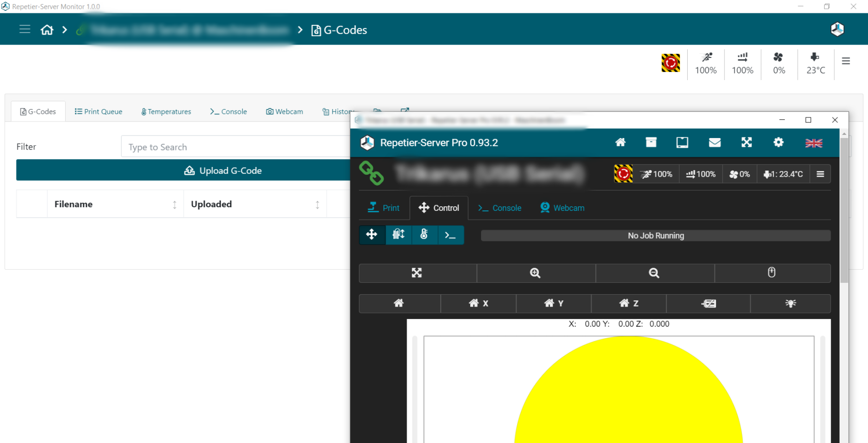
Task: Maximize the Repetier-Server Pro window
Action: coord(809,120)
